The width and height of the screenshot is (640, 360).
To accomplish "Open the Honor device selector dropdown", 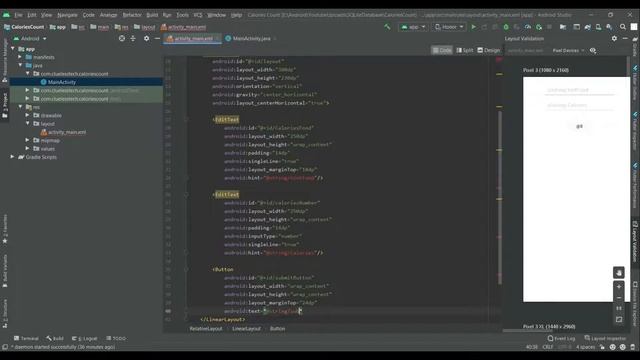I will [x=449, y=27].
